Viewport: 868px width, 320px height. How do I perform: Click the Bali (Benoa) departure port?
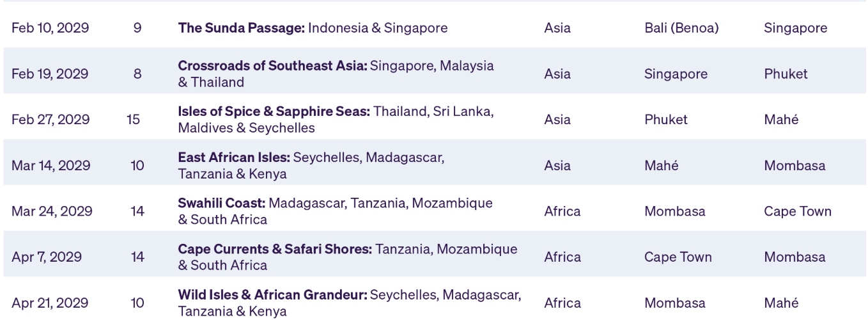(x=681, y=28)
